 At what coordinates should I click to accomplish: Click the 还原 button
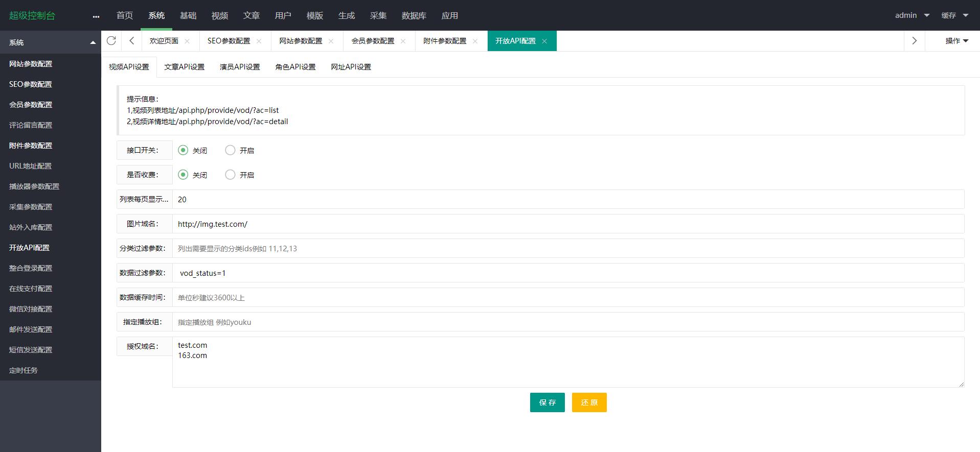coord(589,402)
